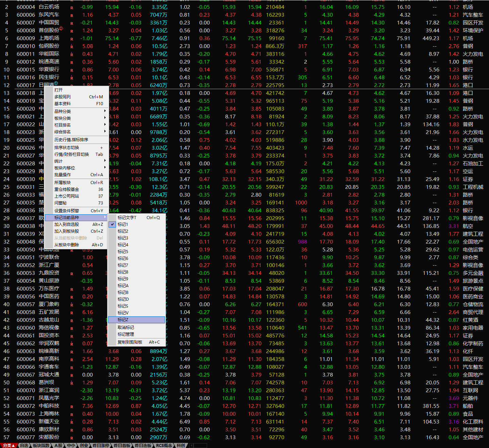
Task: Switch to the 昨日涨停 tab
Action: click(101, 445)
